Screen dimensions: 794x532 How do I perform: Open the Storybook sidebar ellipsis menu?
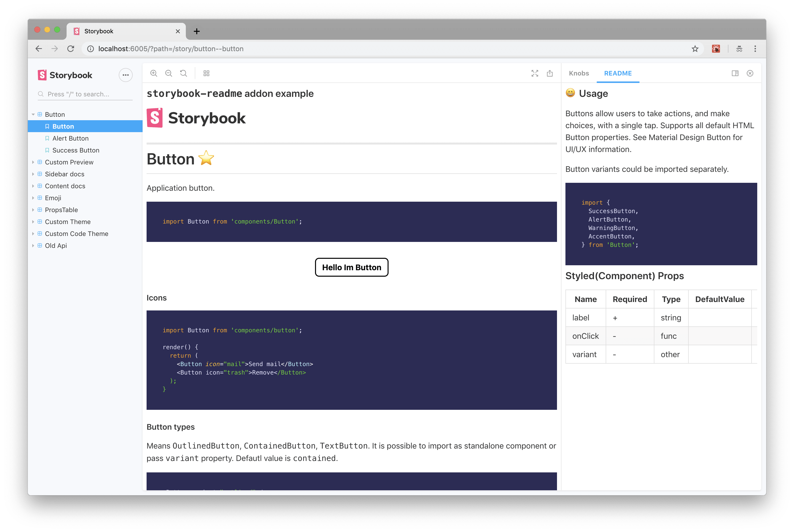(125, 75)
